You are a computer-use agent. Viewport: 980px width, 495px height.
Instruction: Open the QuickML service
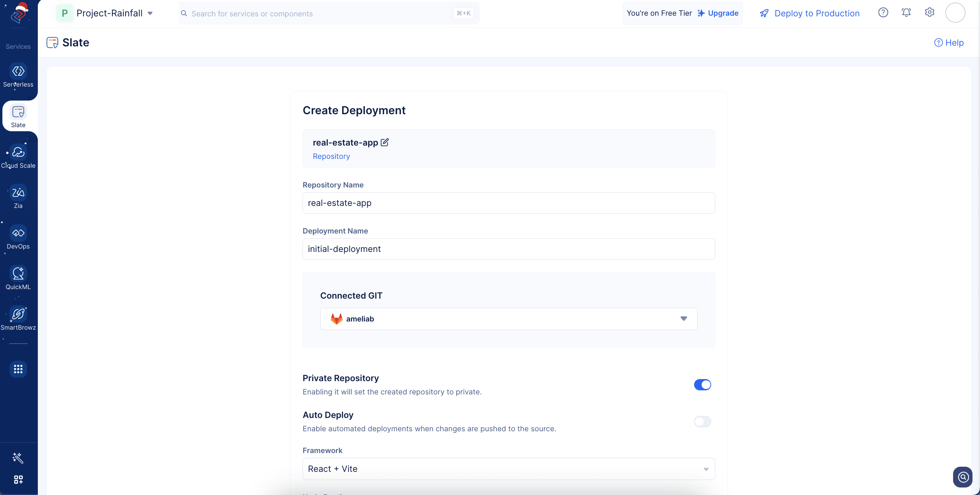click(x=18, y=278)
